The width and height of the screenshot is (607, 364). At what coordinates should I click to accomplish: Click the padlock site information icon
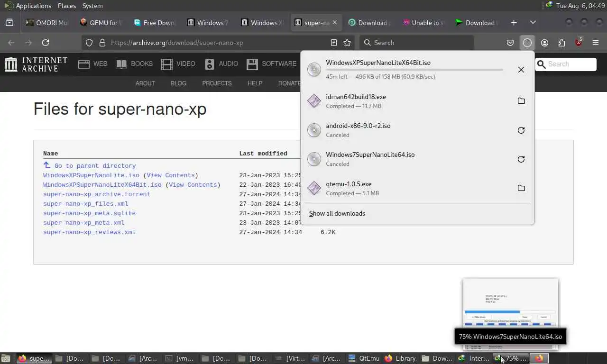102,43
